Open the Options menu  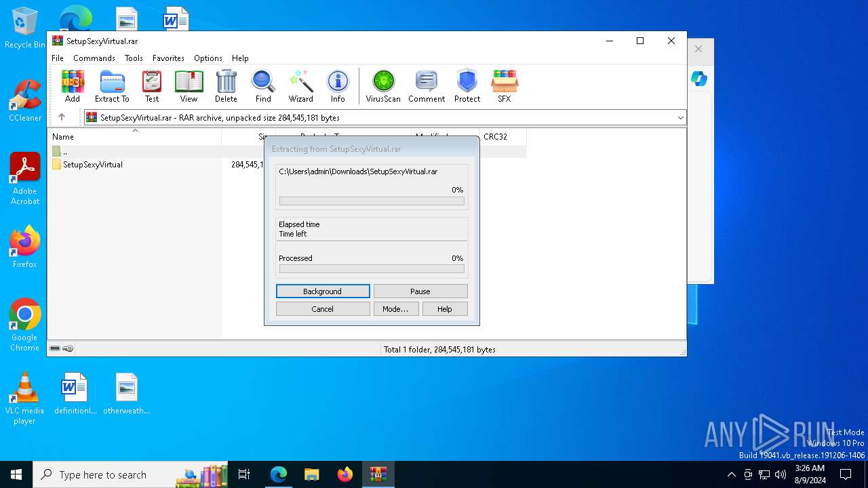208,58
